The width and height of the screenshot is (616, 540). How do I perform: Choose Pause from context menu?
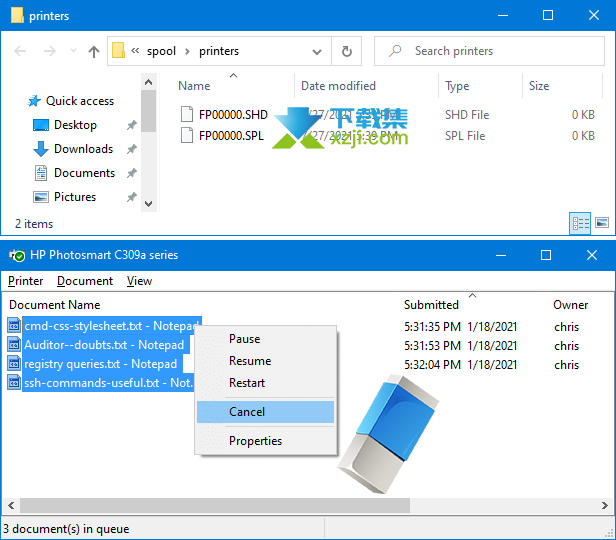point(266,339)
